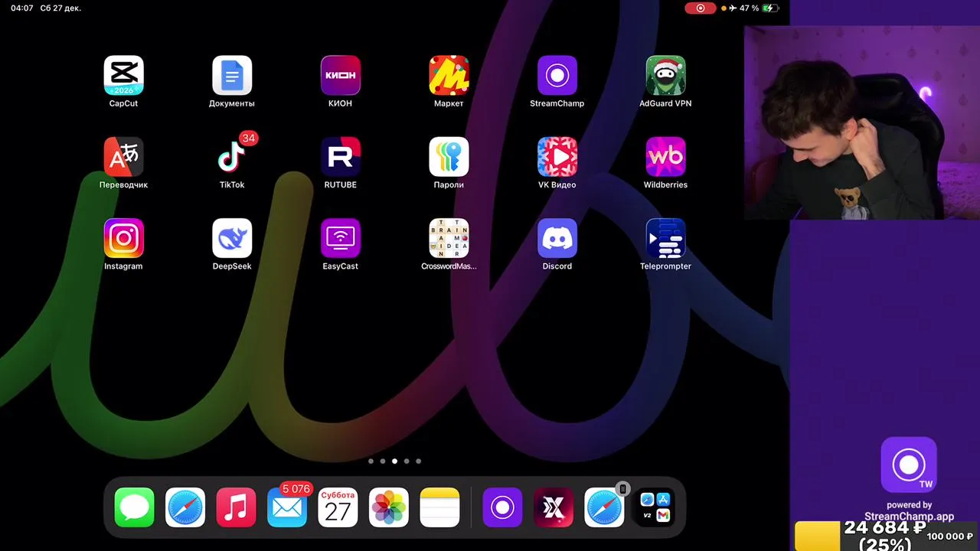Launch the Photos app in dock
Image resolution: width=980 pixels, height=551 pixels.
389,507
